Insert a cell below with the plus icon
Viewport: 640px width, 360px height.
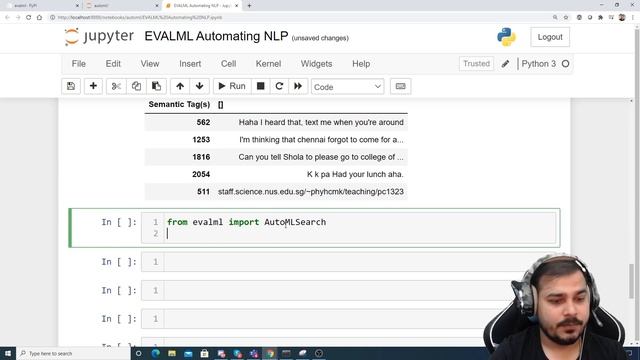point(93,86)
